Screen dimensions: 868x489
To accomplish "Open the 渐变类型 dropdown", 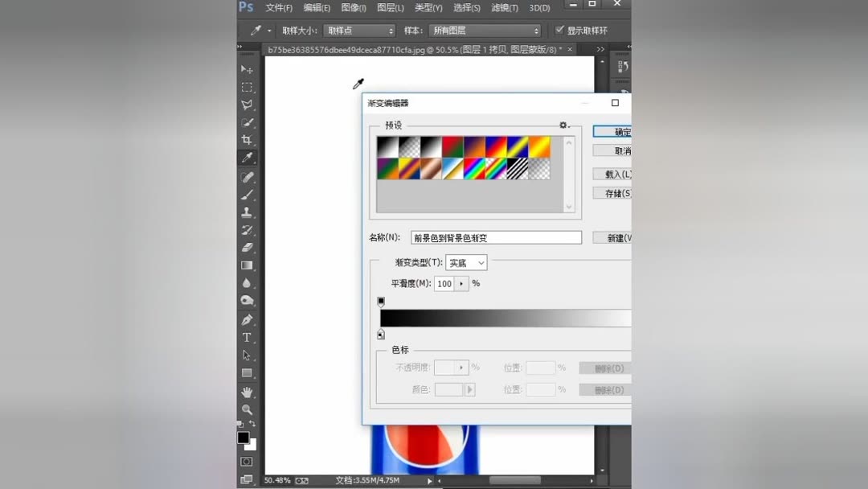I will (x=466, y=262).
